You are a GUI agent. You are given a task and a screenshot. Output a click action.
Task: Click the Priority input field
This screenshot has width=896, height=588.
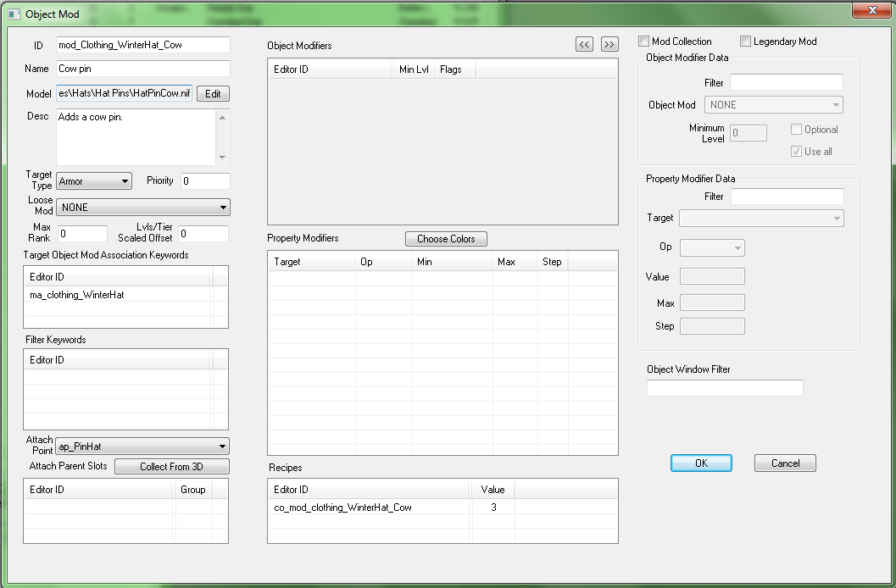tap(206, 181)
